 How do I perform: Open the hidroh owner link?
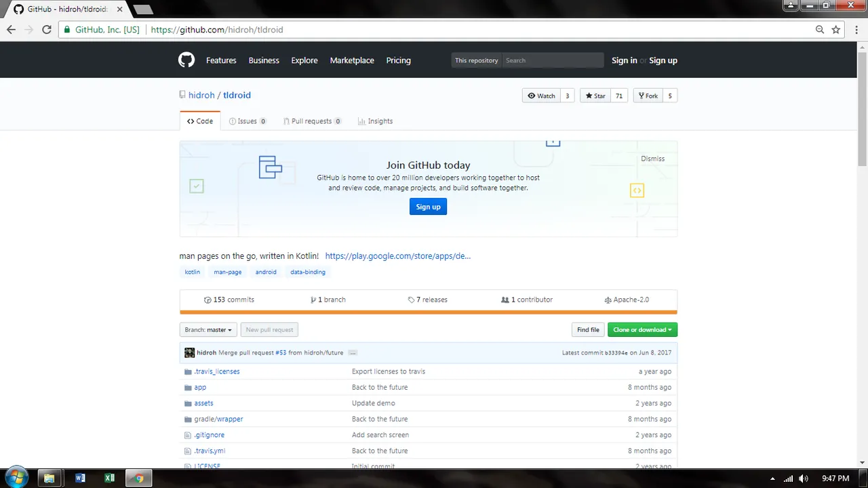coord(201,96)
